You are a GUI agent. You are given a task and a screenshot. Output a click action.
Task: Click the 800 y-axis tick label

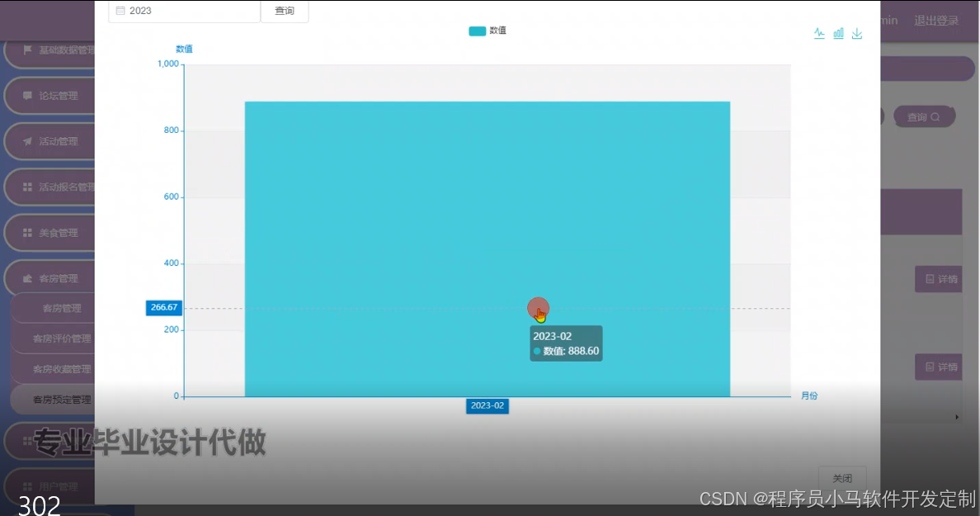172,130
